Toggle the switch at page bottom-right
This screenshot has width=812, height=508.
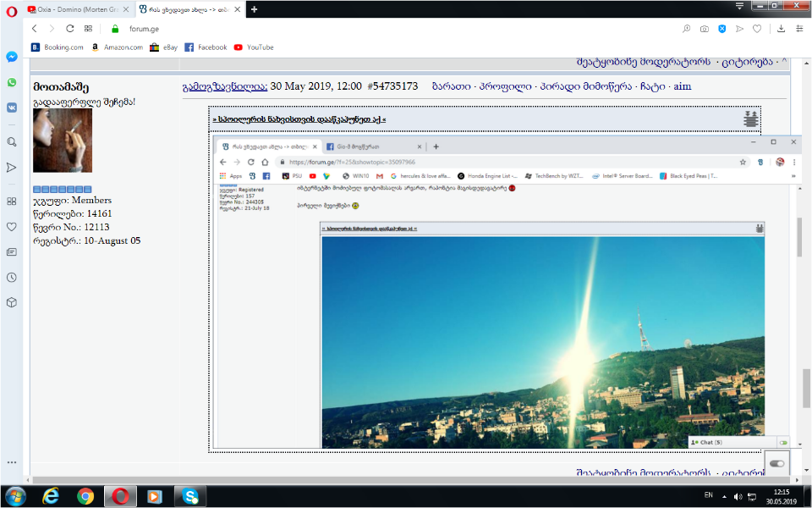tap(776, 463)
